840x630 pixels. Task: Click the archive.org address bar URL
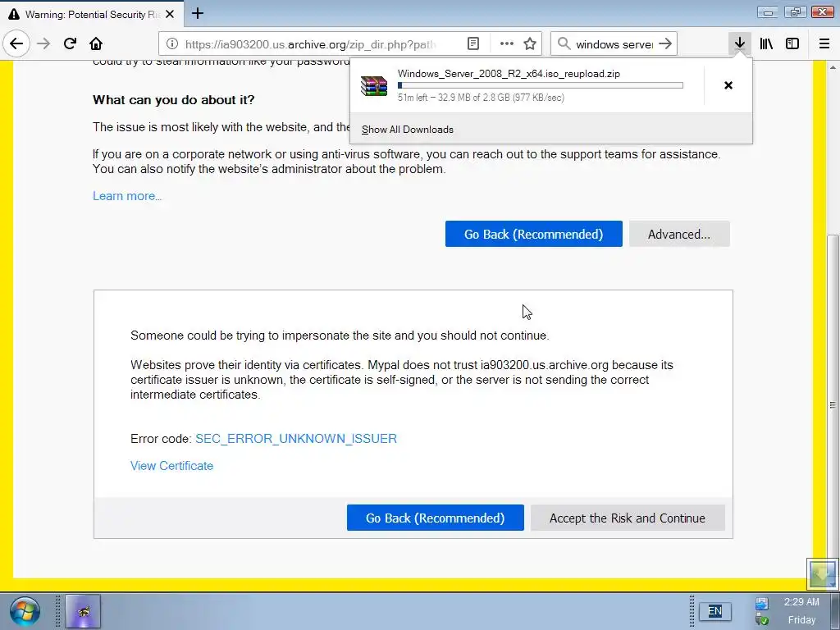click(311, 44)
